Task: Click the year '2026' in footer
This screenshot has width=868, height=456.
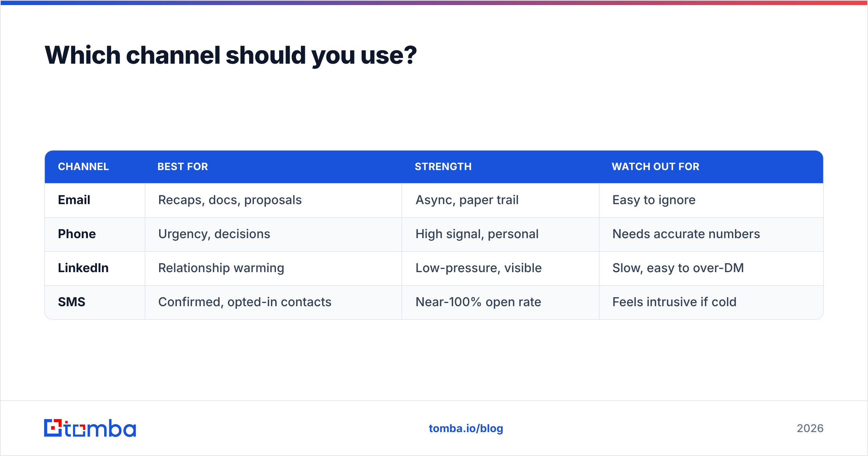Action: tap(810, 428)
